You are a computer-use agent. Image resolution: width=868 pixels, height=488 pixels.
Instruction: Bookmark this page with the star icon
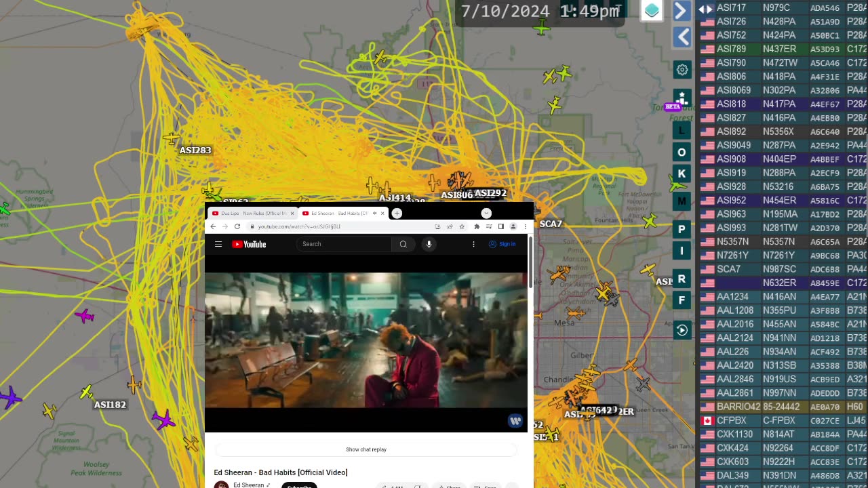point(462,226)
